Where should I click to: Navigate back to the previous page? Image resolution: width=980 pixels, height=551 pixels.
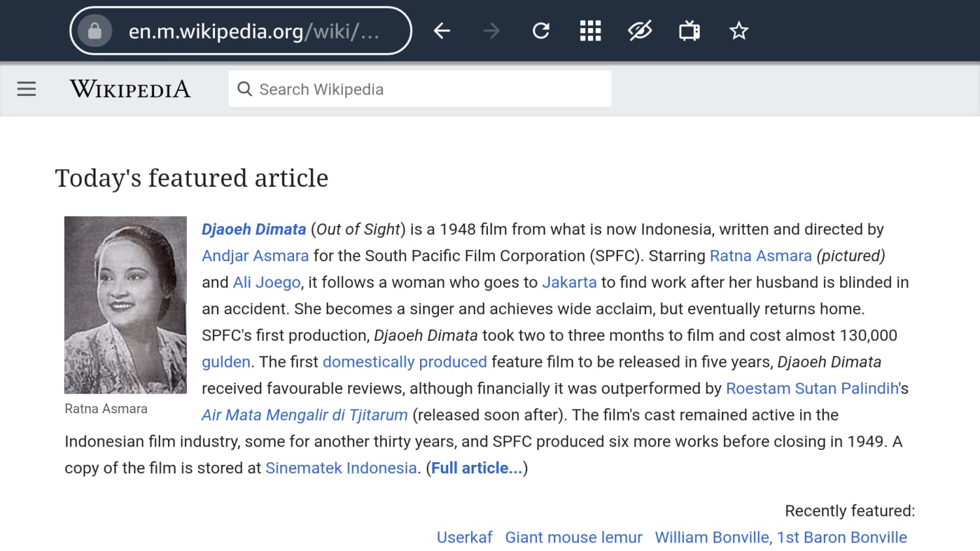coord(442,30)
